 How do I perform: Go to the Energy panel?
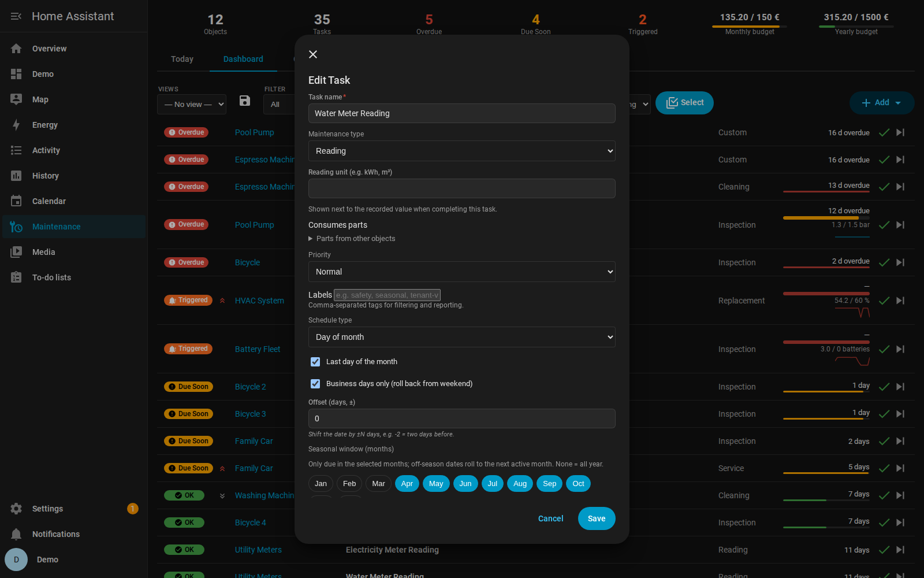tap(74, 125)
